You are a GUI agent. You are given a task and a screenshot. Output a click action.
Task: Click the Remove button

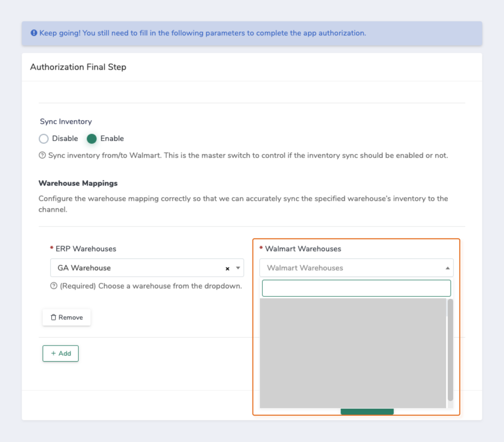(66, 317)
